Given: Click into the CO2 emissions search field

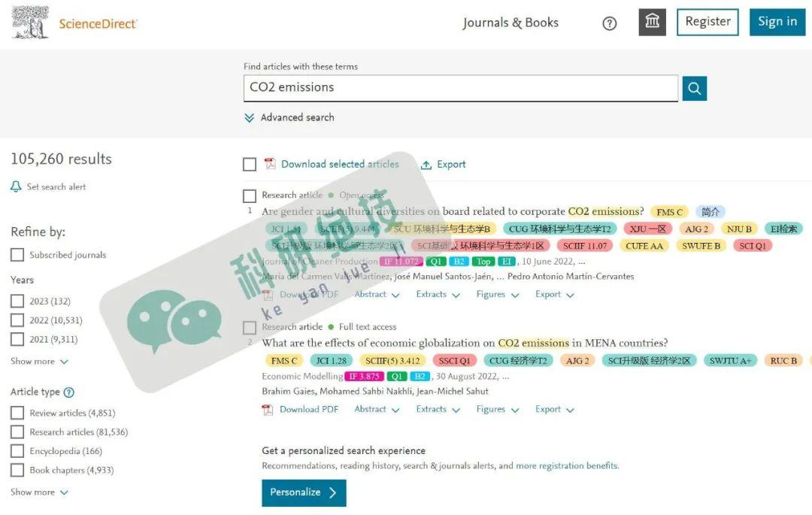Looking at the screenshot, I should pyautogui.click(x=460, y=88).
